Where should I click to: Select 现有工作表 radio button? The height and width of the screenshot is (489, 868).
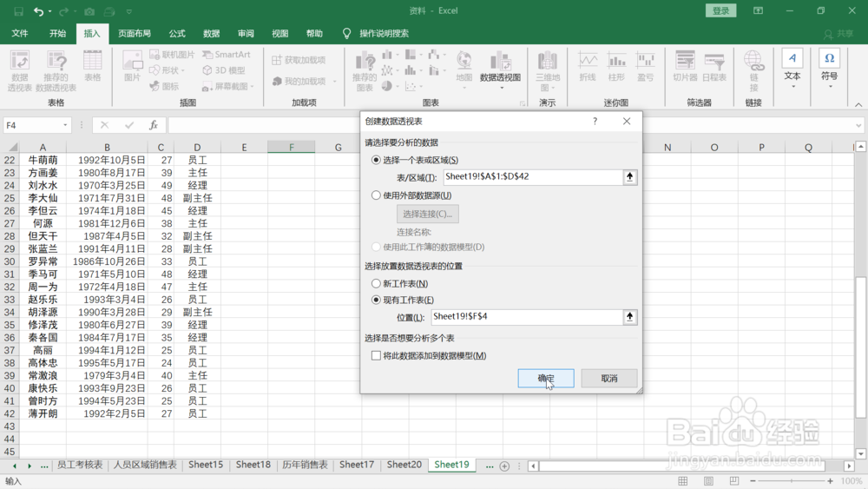click(377, 301)
